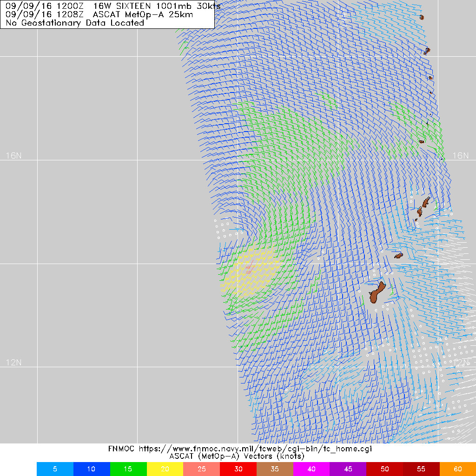Click the dark red 55-knot legend swatch
The width and height of the screenshot is (476, 476).
coord(421,469)
